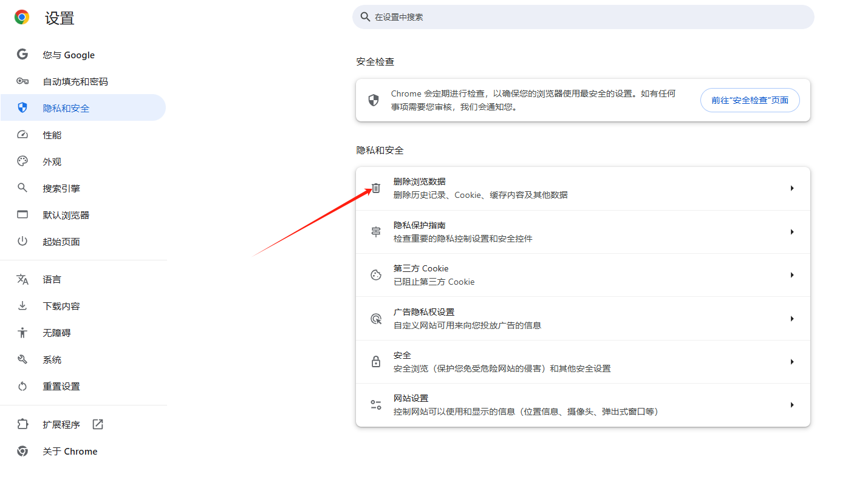Click the puzzle piece icon for 扩展程序
Image resolution: width=868 pixels, height=502 pixels.
click(22, 424)
